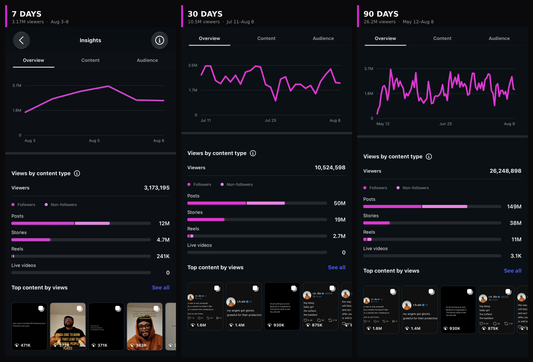This screenshot has height=362, width=533.
Task: Click the Reels bar showing 11M in 90 Days
Action: [x=432, y=239]
